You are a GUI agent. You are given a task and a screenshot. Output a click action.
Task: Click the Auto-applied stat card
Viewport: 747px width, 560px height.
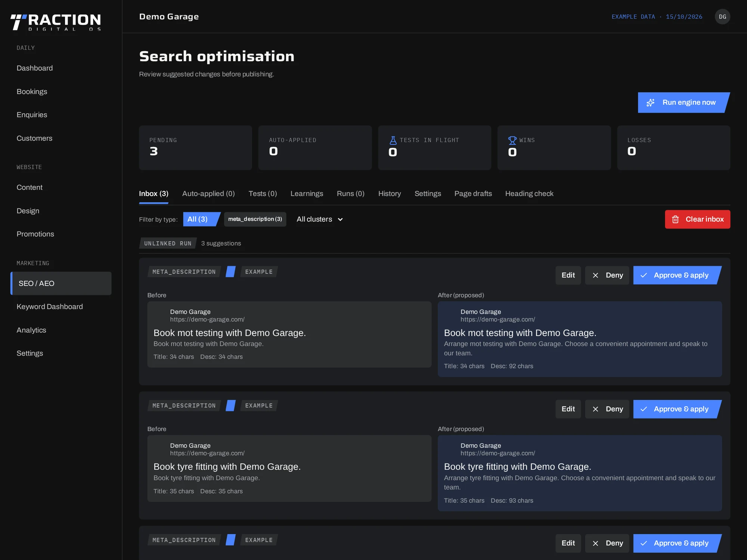tap(315, 148)
